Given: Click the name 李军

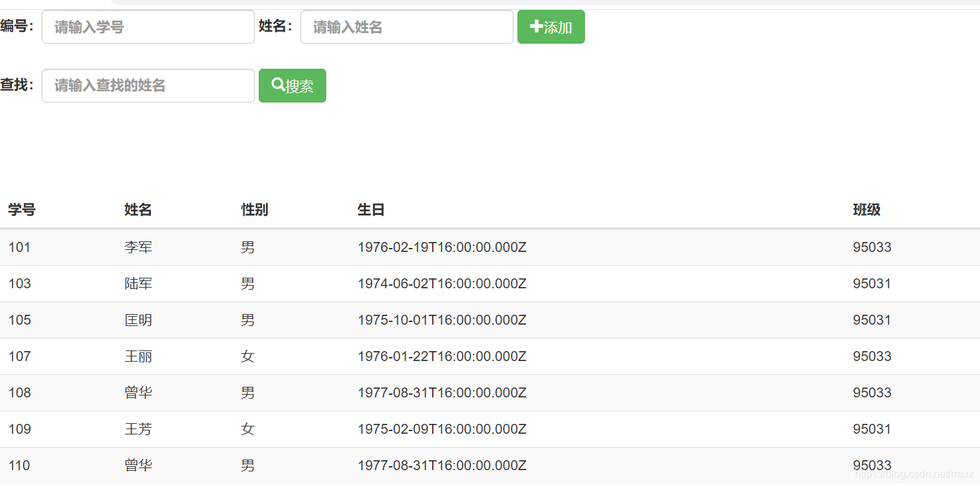Looking at the screenshot, I should pyautogui.click(x=138, y=247).
